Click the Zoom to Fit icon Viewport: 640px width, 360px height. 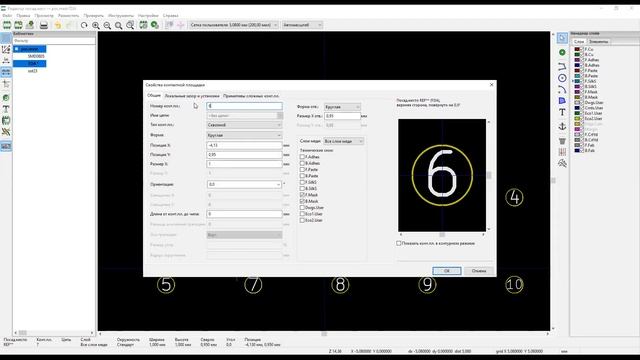tap(118, 25)
